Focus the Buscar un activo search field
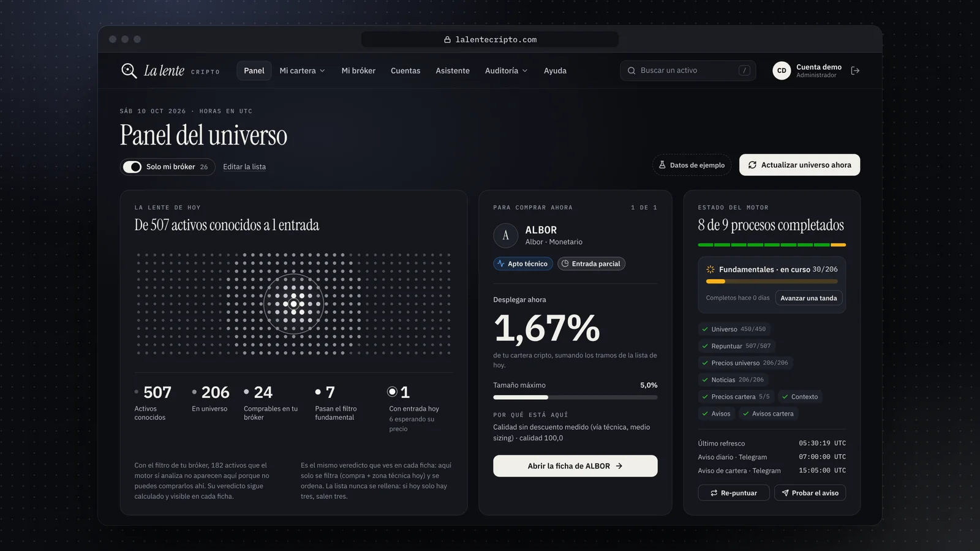The width and height of the screenshot is (980, 551). (688, 71)
